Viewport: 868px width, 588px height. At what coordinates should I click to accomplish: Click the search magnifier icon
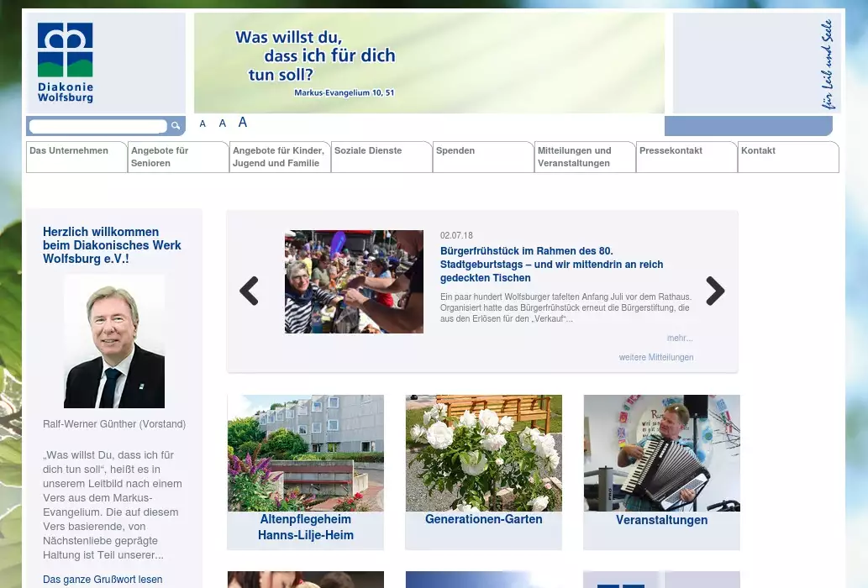(176, 126)
